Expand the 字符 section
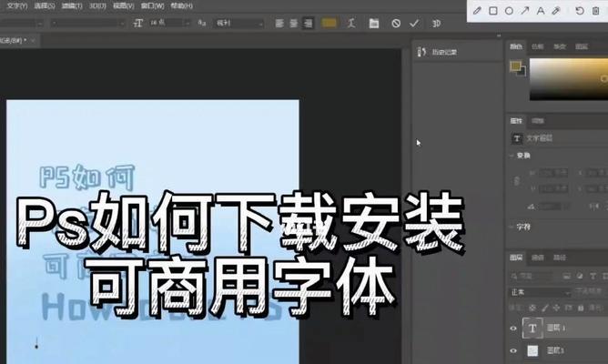The height and width of the screenshot is (364, 608). point(511,227)
